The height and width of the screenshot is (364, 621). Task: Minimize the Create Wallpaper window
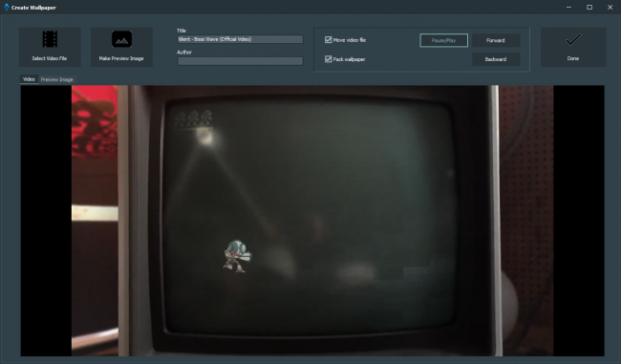(x=568, y=7)
